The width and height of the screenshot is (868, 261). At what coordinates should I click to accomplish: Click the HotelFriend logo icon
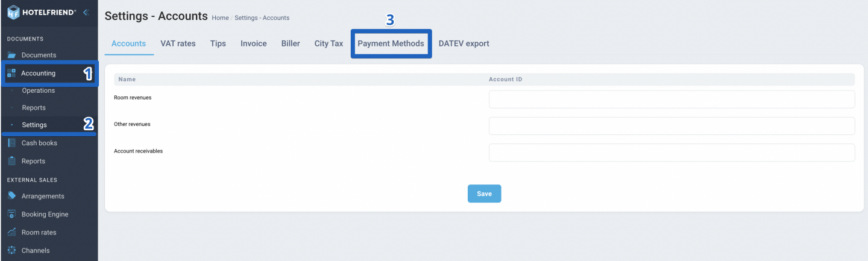click(13, 11)
